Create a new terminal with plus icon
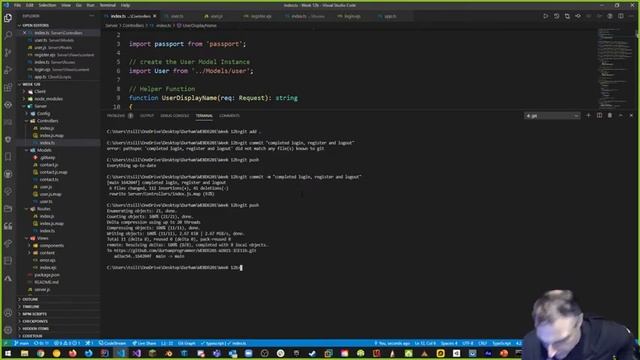The height and width of the screenshot is (360, 640). [588, 116]
